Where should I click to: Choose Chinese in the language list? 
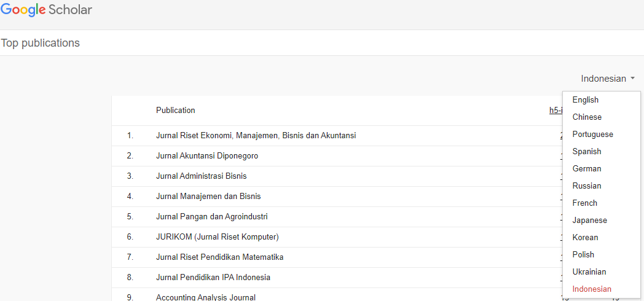click(587, 117)
